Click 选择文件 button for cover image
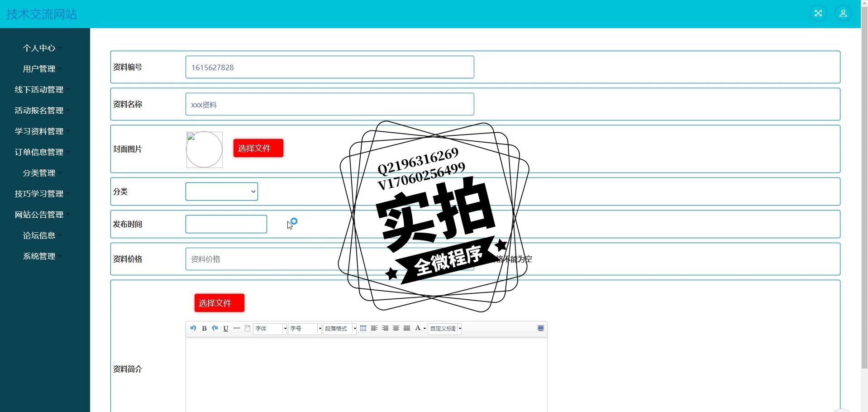 click(x=258, y=148)
